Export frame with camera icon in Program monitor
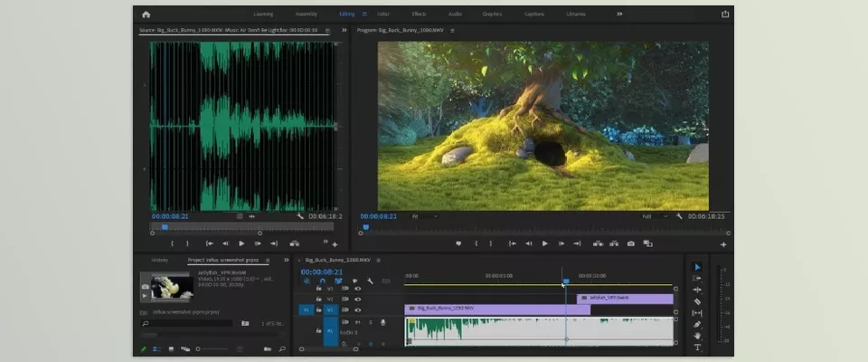868x362 pixels. tap(630, 243)
